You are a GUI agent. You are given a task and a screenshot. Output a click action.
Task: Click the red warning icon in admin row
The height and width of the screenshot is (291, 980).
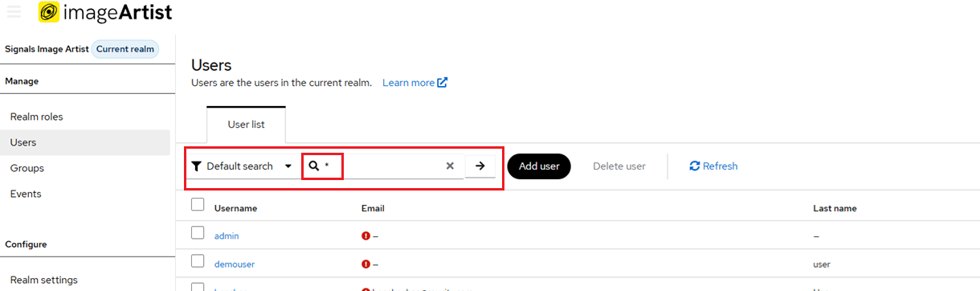pyautogui.click(x=366, y=236)
